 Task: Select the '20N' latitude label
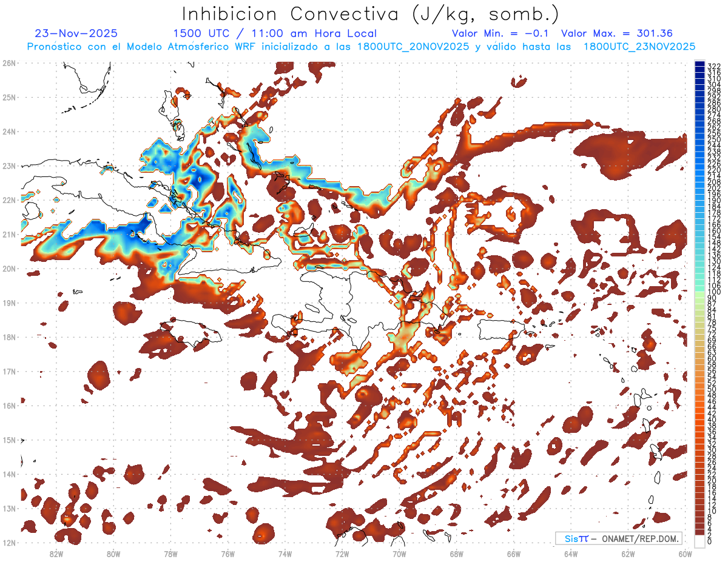click(9, 269)
